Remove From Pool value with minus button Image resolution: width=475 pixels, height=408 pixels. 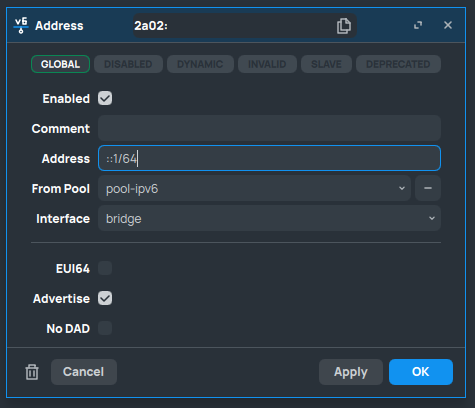[x=428, y=188]
